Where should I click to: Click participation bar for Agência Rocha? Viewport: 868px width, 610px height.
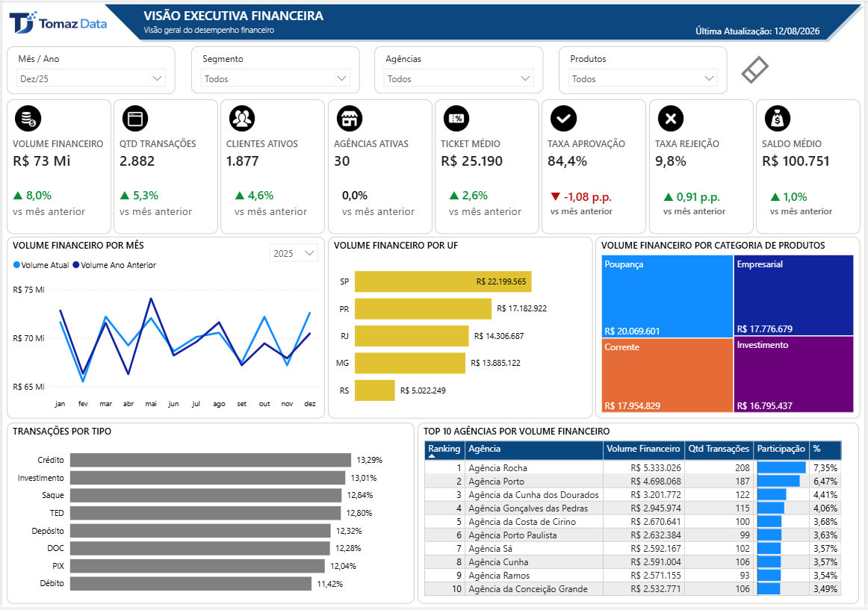click(x=781, y=467)
